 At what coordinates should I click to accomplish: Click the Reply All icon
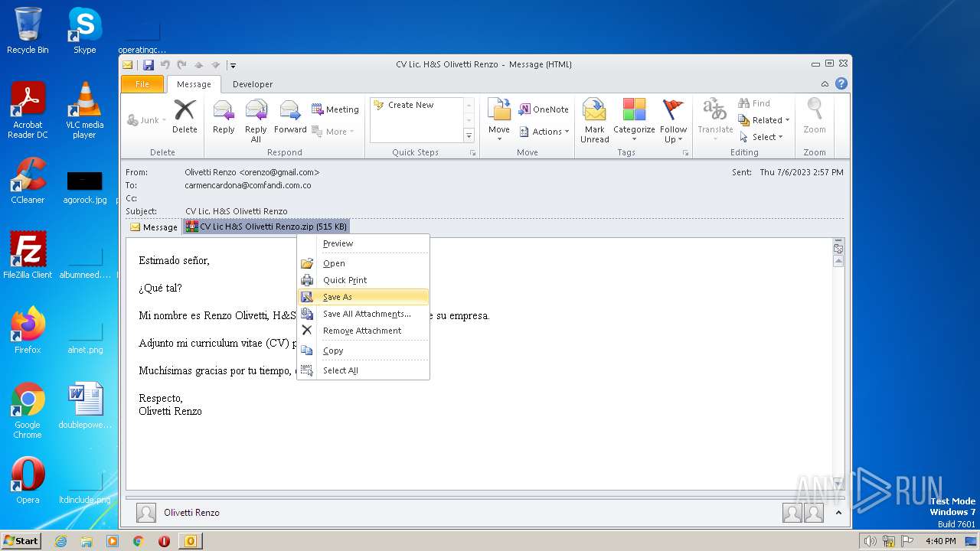click(x=256, y=121)
